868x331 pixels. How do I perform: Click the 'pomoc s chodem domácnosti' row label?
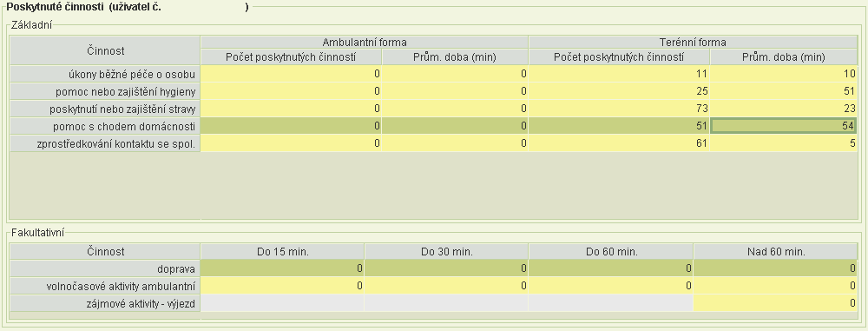(105, 126)
